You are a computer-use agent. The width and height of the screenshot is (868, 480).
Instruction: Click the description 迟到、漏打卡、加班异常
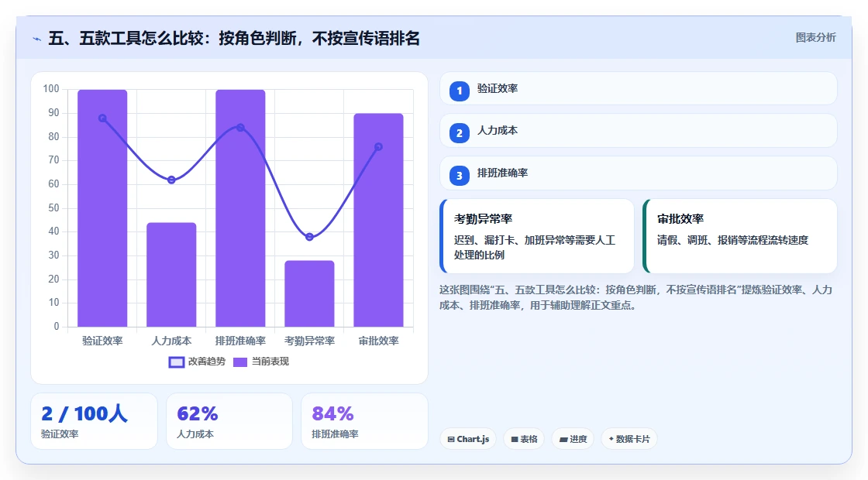[x=535, y=247]
